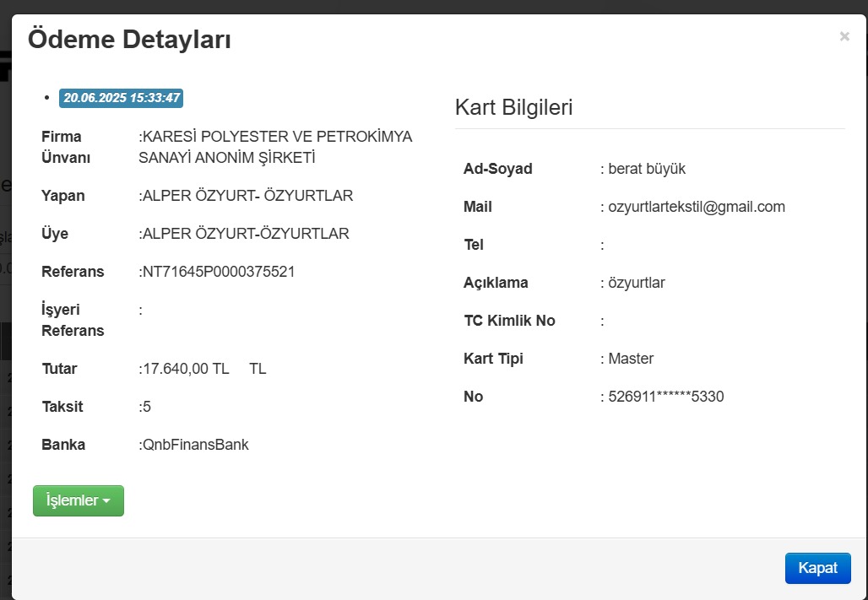Viewport: 868px width, 600px height.
Task: Open the İşlemler dropdown menu
Action: click(x=79, y=500)
